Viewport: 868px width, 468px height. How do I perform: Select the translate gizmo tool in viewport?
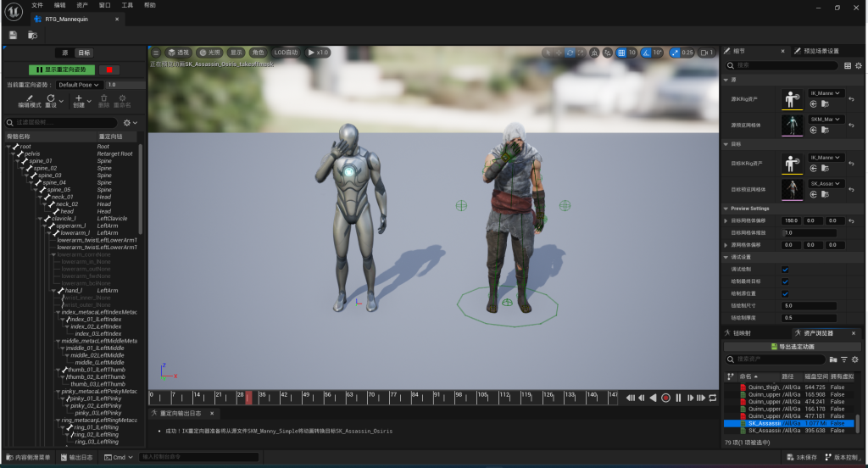559,53
